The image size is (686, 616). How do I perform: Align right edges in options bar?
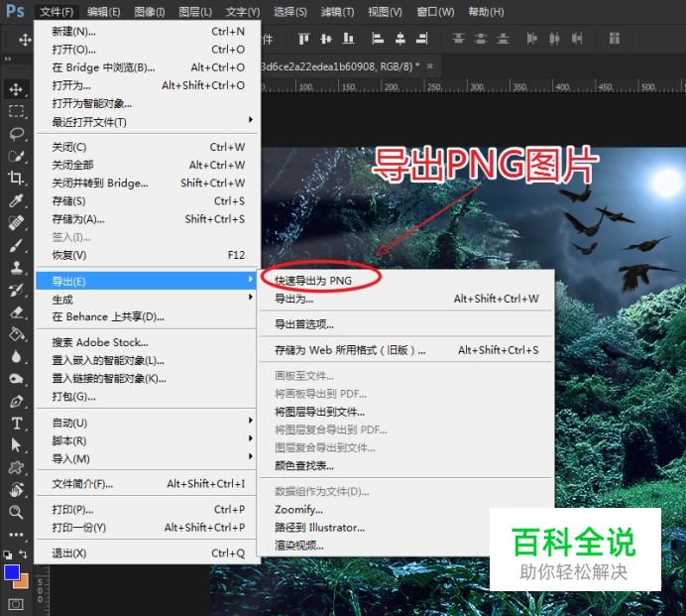(422, 39)
